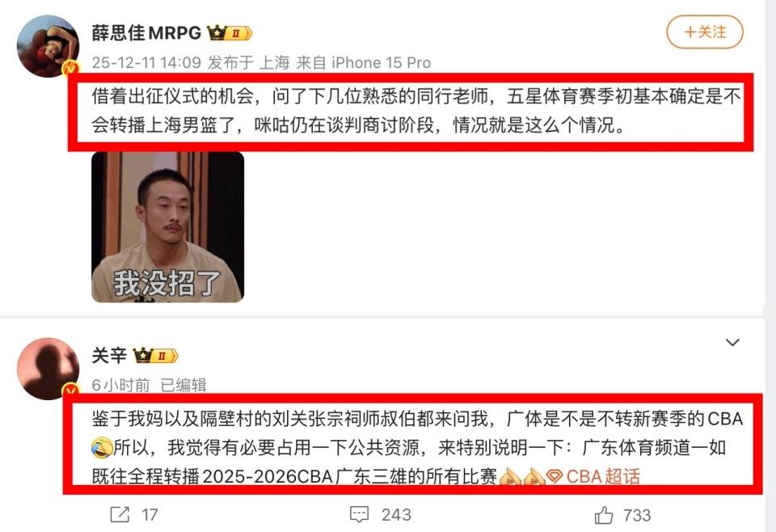Open crown membership badge beside 薛思佳MRPG
Image resolution: width=776 pixels, height=532 pixels.
[230, 33]
